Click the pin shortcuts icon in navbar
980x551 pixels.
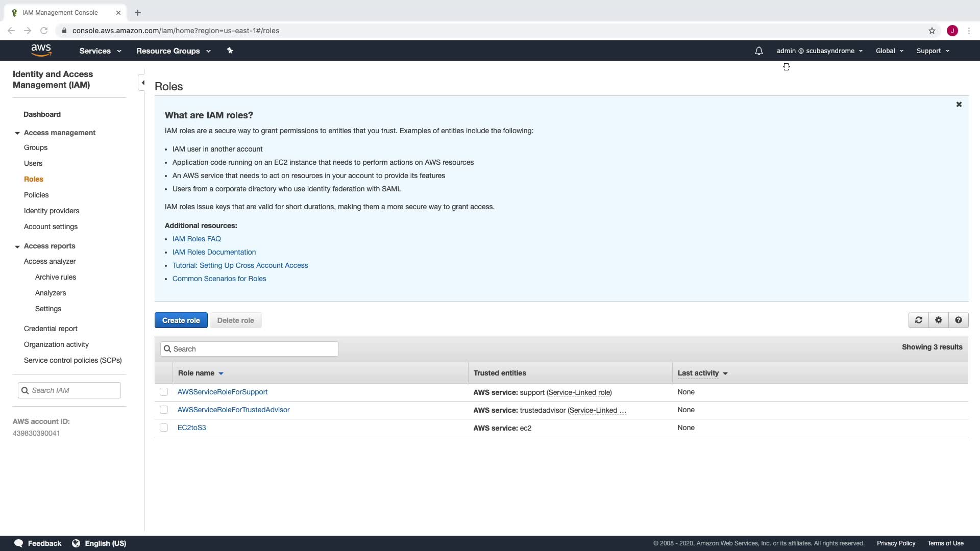[230, 51]
